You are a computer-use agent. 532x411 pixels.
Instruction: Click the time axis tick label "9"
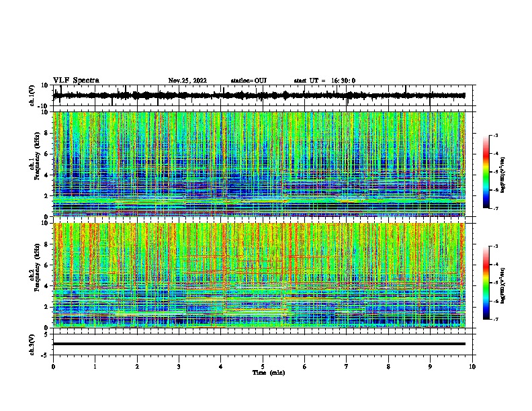pos(430,367)
